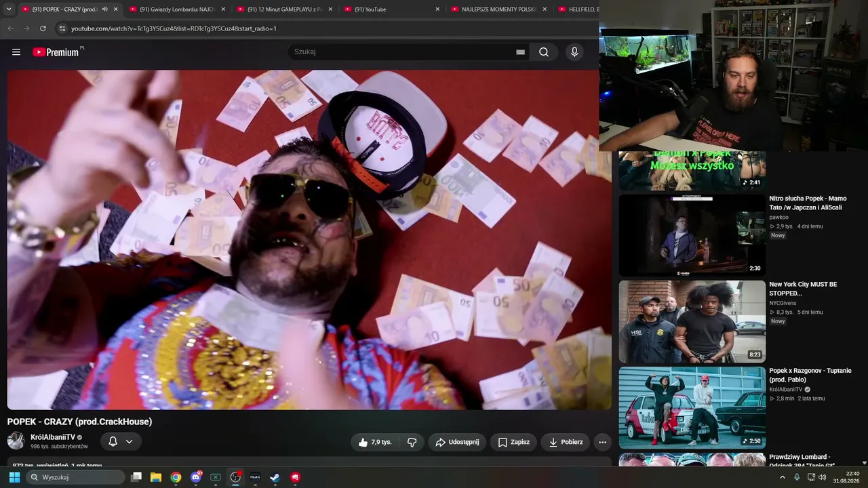Screen dimensions: 868x488
Task: Open Popek x Razgonov - Tuptanie title
Action: point(810,375)
